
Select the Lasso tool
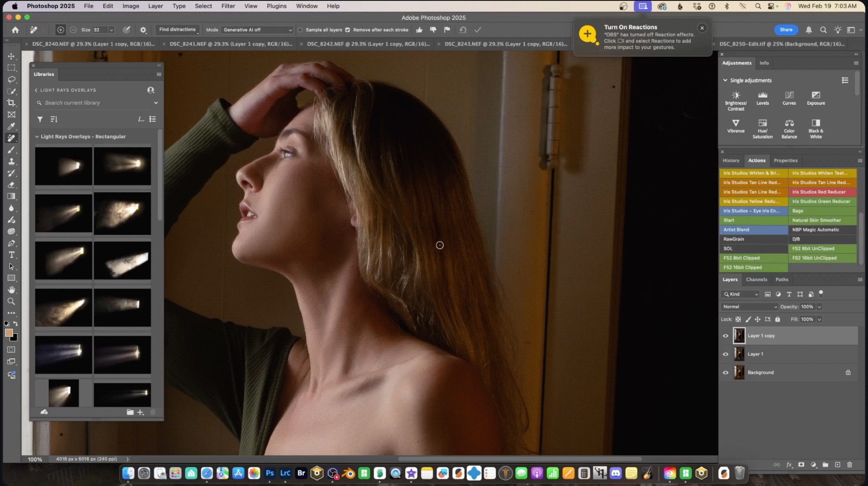11,80
